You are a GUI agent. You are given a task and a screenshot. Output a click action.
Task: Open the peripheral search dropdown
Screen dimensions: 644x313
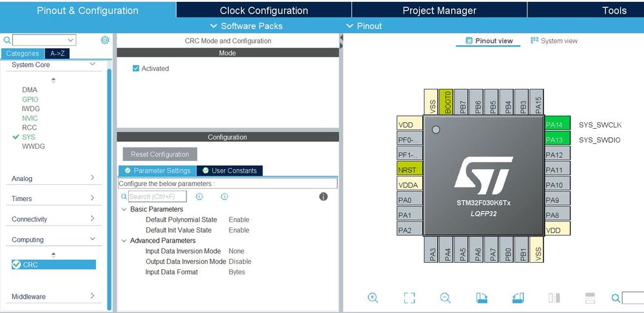point(71,40)
